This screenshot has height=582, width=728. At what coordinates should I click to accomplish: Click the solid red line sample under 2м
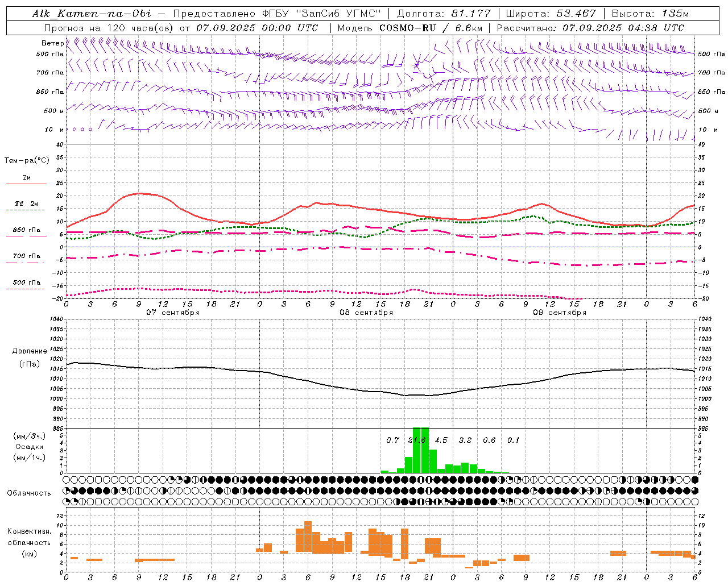click(27, 184)
